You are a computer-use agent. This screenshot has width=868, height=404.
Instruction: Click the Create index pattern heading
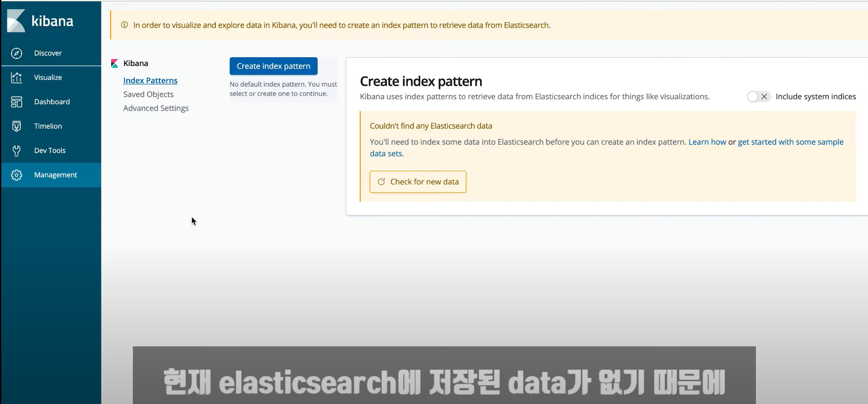click(x=421, y=81)
